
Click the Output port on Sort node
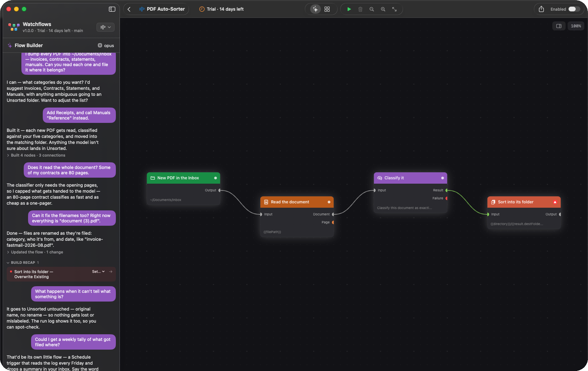[x=560, y=214]
